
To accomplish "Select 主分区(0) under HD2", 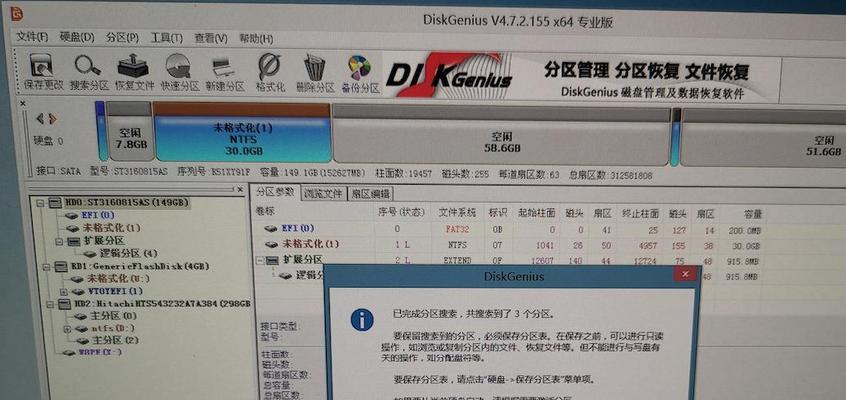I will click(114, 316).
